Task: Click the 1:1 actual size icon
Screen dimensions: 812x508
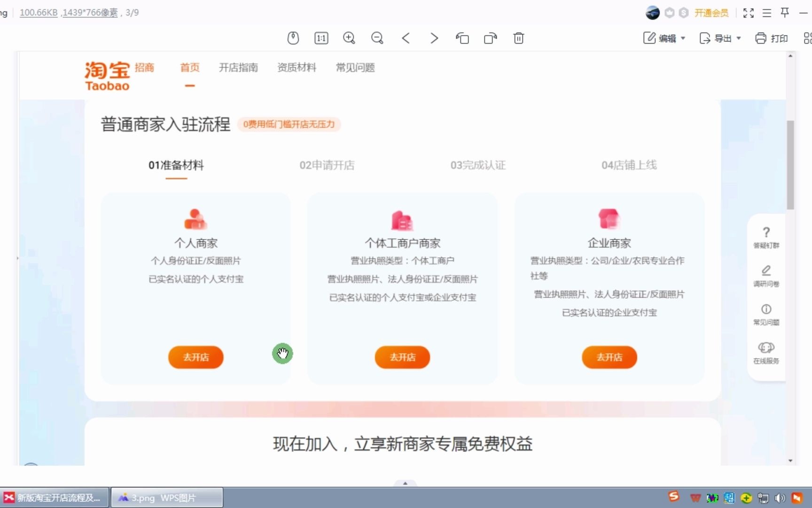Action: click(321, 38)
